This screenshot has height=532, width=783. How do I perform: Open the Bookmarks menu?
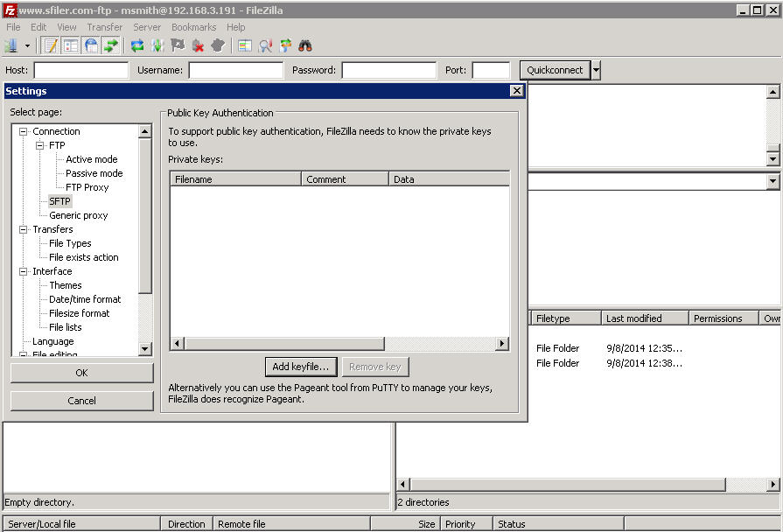[193, 27]
